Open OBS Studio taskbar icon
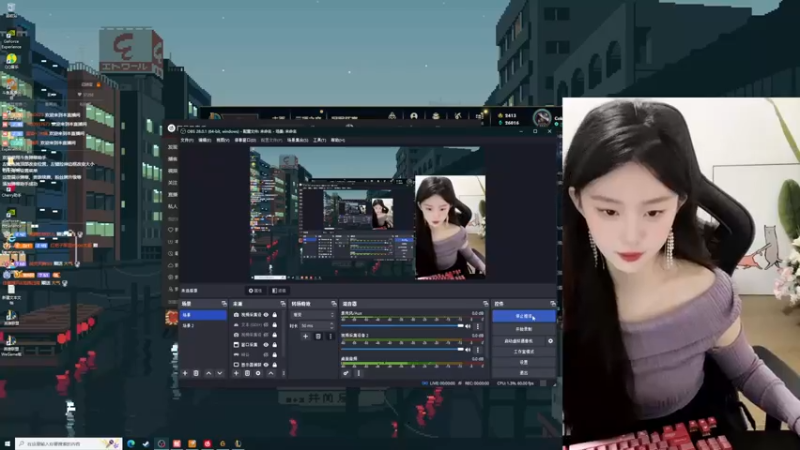Screen dimensions: 800x450 point(162,444)
